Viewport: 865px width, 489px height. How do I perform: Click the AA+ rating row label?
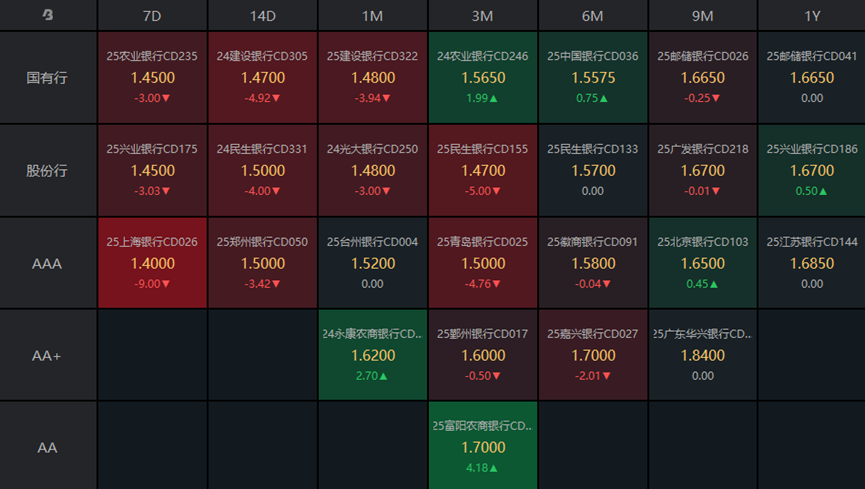47,355
